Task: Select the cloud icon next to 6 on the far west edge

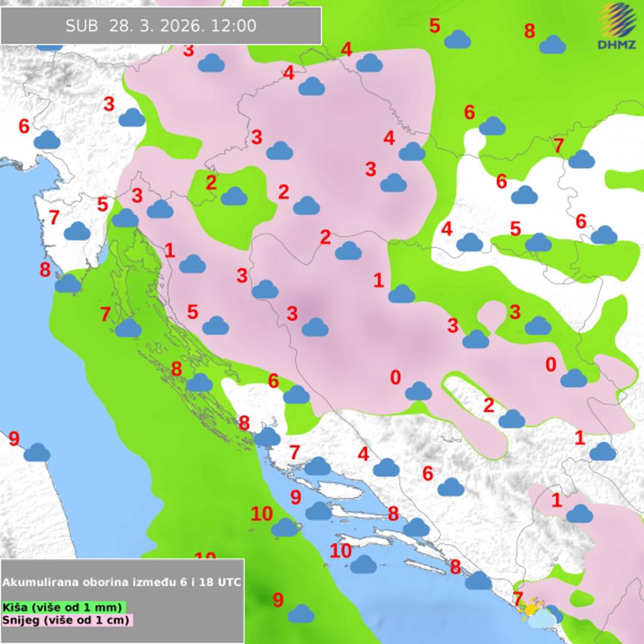Action: click(x=47, y=140)
